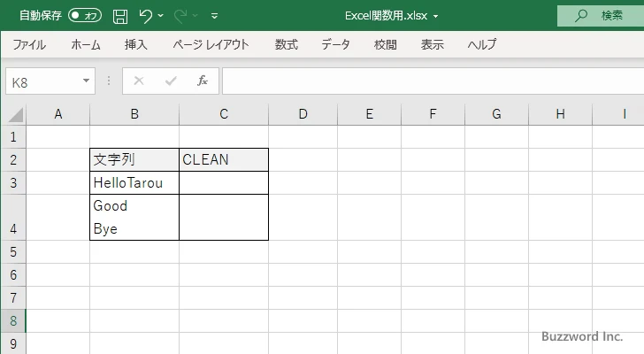Select cell containing HelloTarou

(x=134, y=182)
